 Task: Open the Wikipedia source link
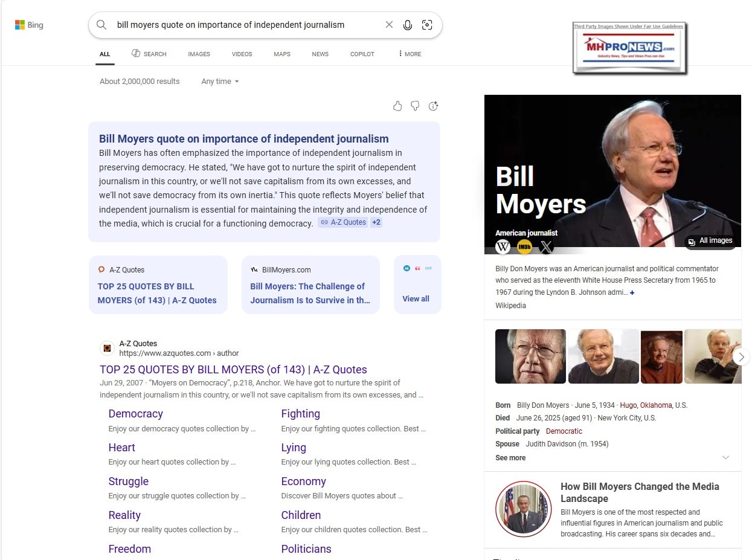(510, 306)
